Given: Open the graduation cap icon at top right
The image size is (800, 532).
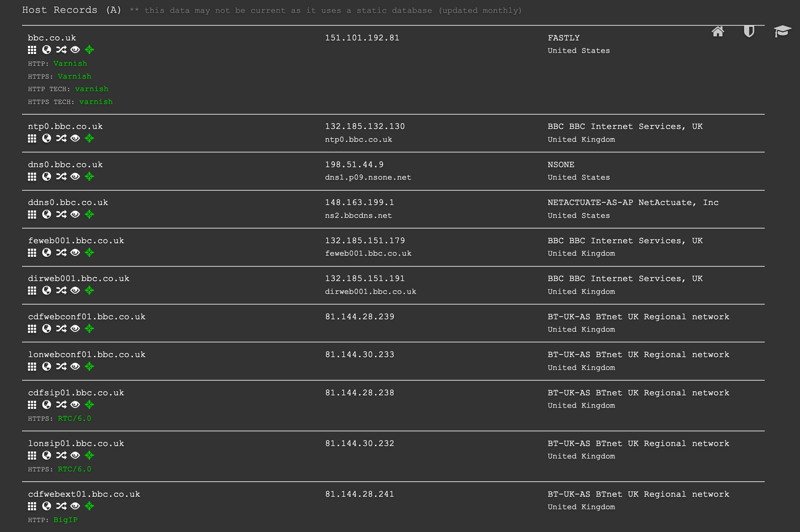Looking at the screenshot, I should point(782,32).
